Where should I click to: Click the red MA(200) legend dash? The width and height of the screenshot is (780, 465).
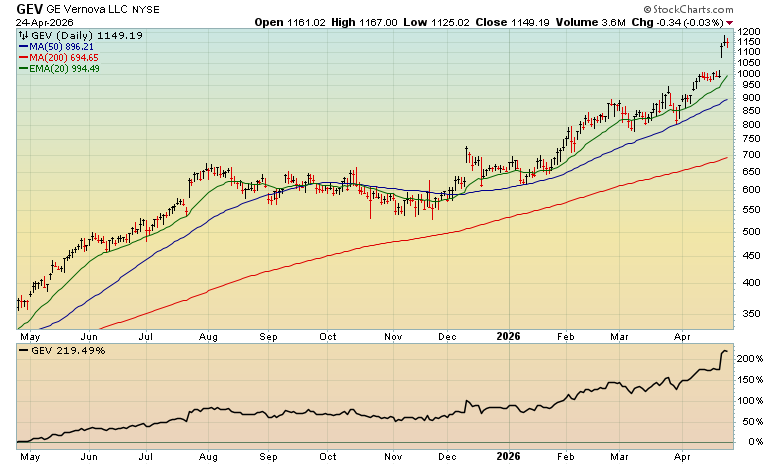[x=24, y=58]
